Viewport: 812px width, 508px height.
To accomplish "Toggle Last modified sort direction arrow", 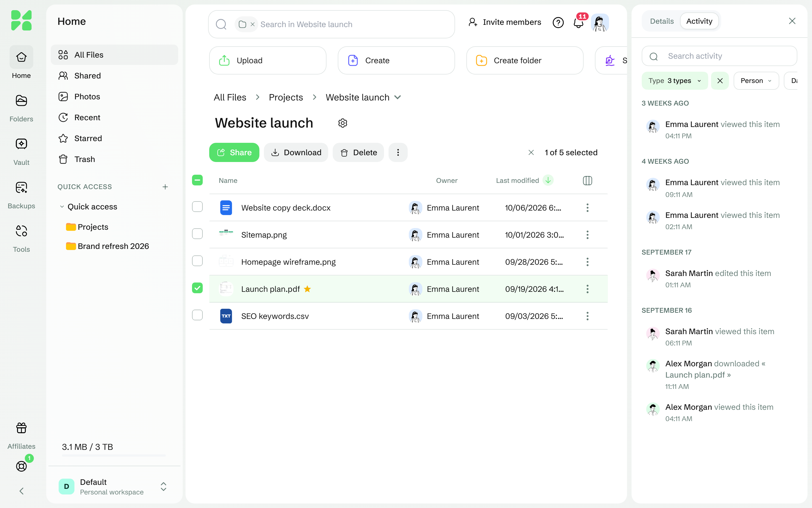I will point(548,180).
